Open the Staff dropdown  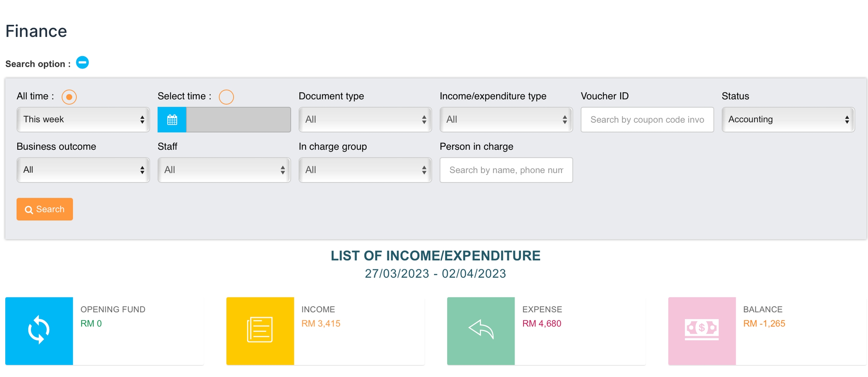[x=224, y=170]
